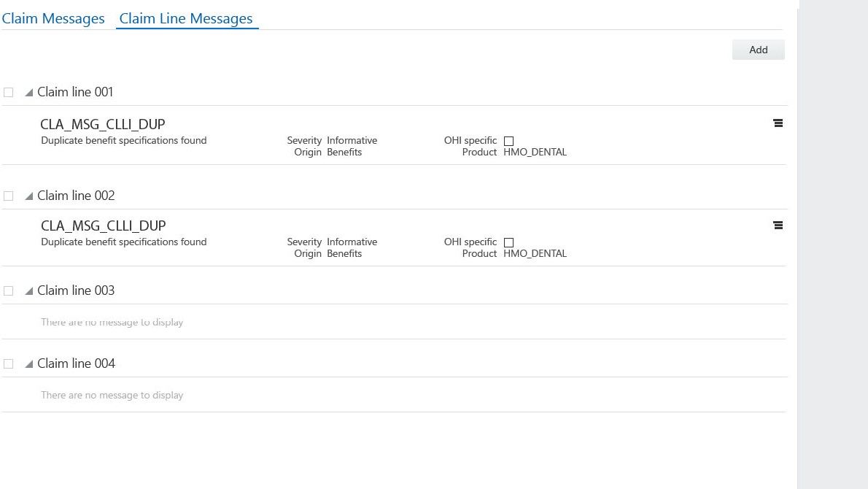Click Informative severity value in Claim line 002

click(352, 242)
